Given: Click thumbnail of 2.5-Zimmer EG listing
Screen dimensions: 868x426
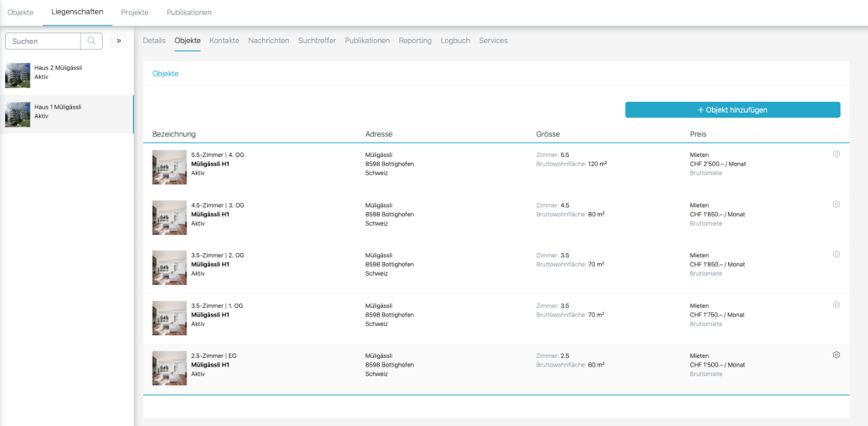Looking at the screenshot, I should click(169, 368).
